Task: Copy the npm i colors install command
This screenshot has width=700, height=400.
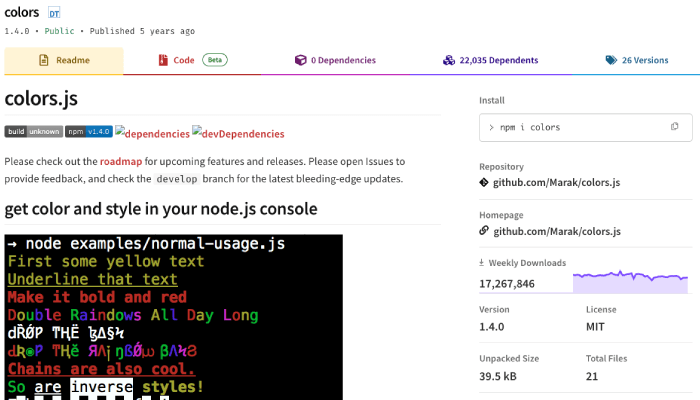Action: click(x=675, y=127)
